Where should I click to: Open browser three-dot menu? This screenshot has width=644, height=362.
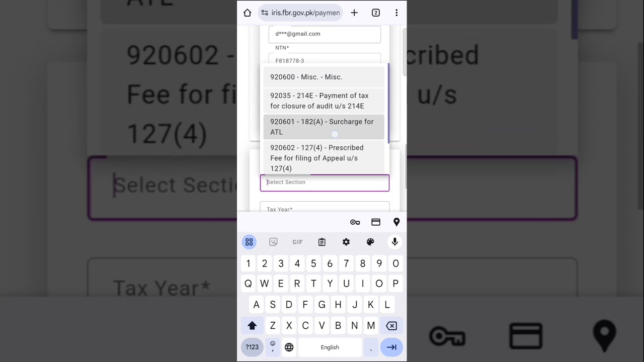point(396,13)
